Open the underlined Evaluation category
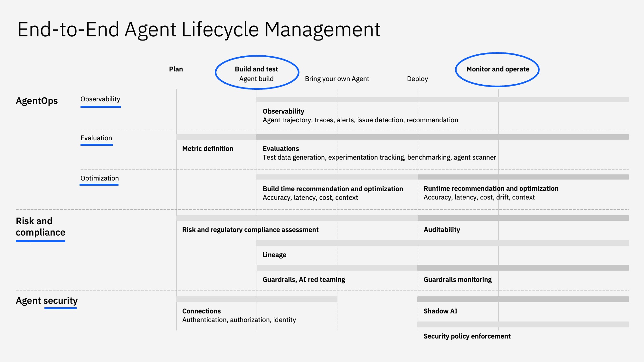The width and height of the screenshot is (644, 362). tap(96, 138)
